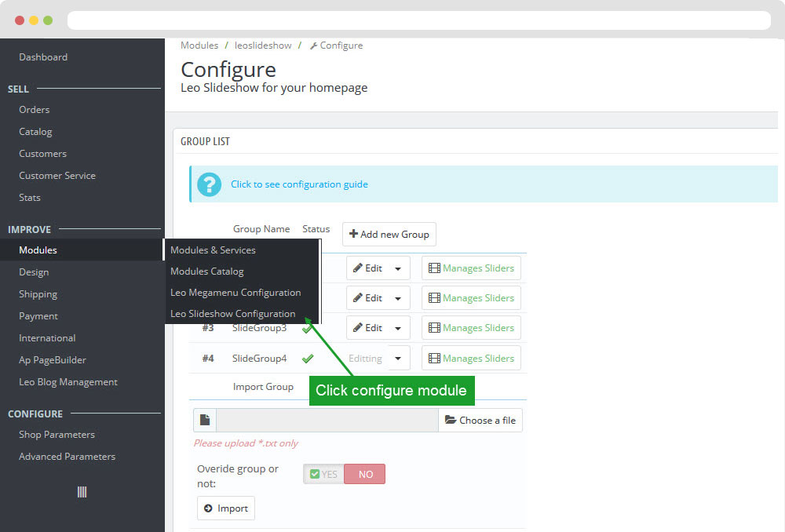
Task: Click the Configure breadcrumb with wrench icon
Action: click(x=337, y=46)
